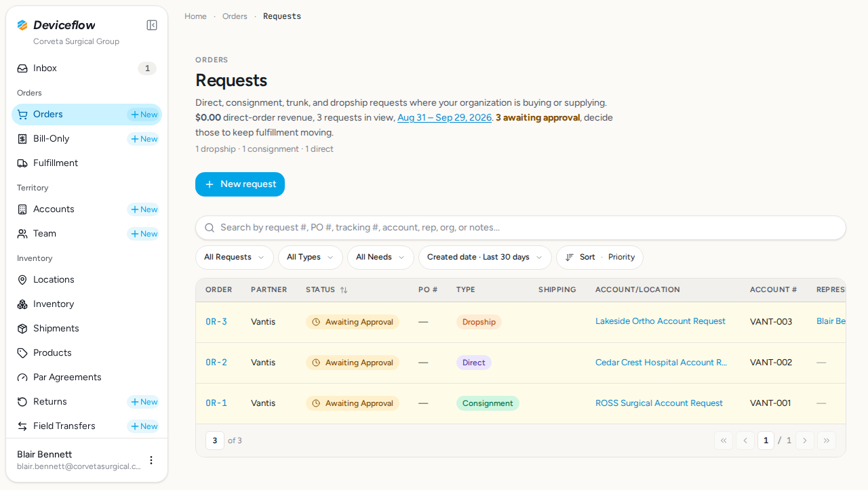
Task: Click New badge next to Bill-Only
Action: (x=144, y=139)
